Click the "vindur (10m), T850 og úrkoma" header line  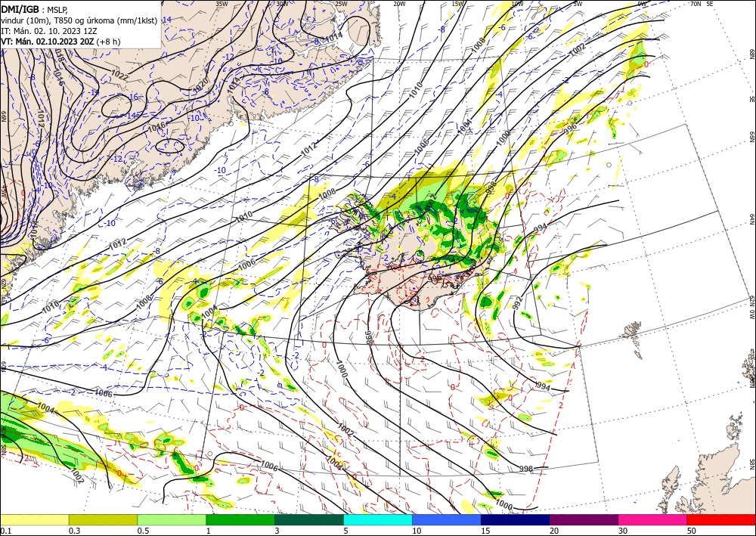point(78,20)
